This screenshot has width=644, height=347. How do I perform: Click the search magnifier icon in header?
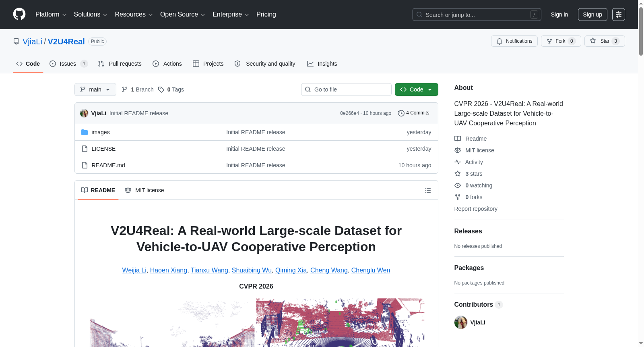419,15
